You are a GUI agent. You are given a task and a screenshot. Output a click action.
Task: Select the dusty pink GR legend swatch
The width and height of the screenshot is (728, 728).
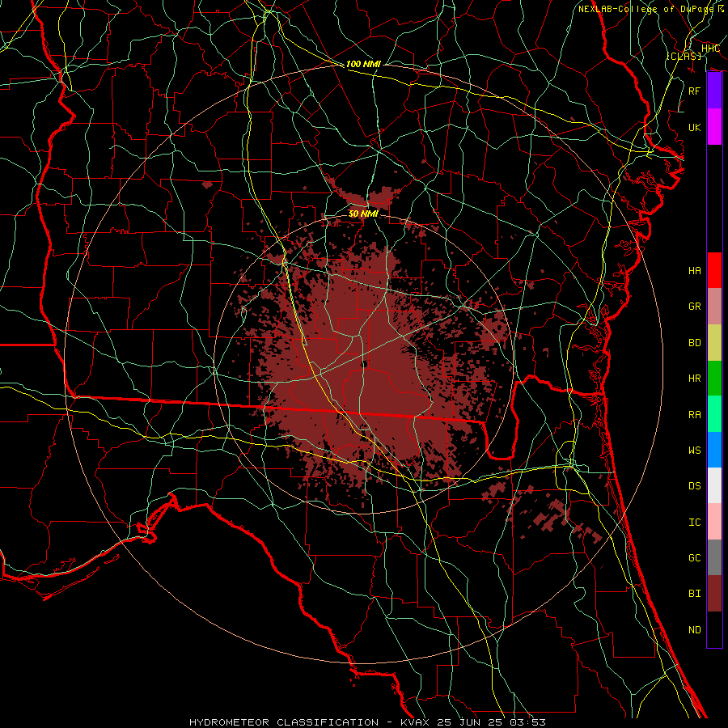[714, 306]
